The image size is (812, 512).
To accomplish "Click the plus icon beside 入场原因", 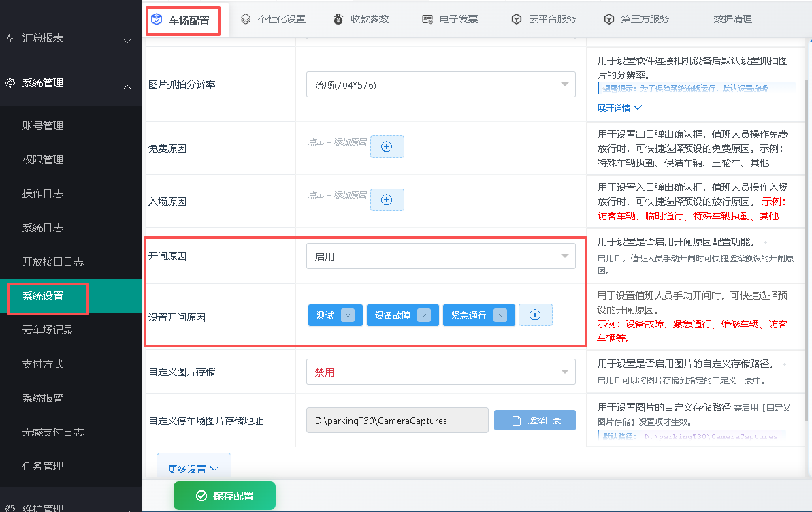I will pos(387,200).
